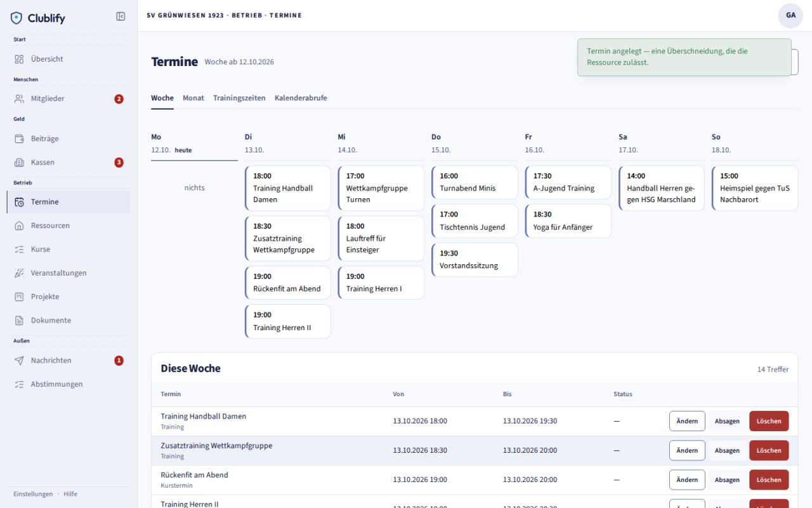Click the Nachrichten paper plane icon
Screen dimensions: 812x508
click(19, 361)
